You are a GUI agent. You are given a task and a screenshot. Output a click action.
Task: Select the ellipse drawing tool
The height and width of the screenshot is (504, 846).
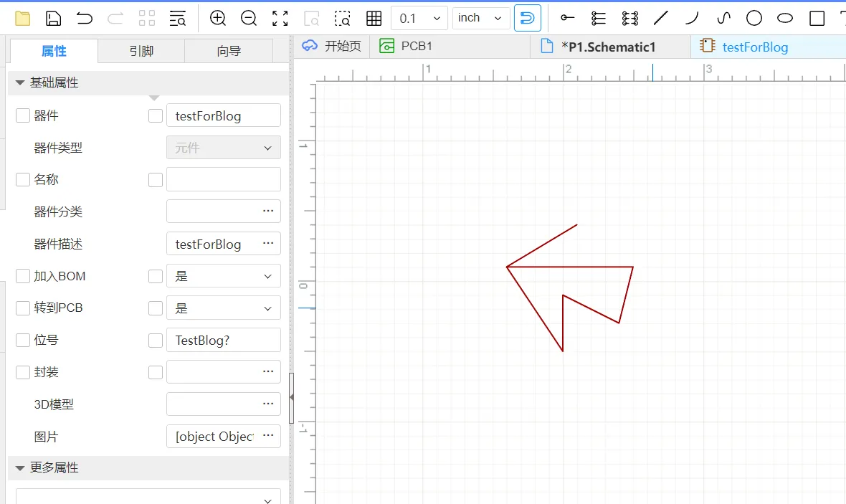785,19
